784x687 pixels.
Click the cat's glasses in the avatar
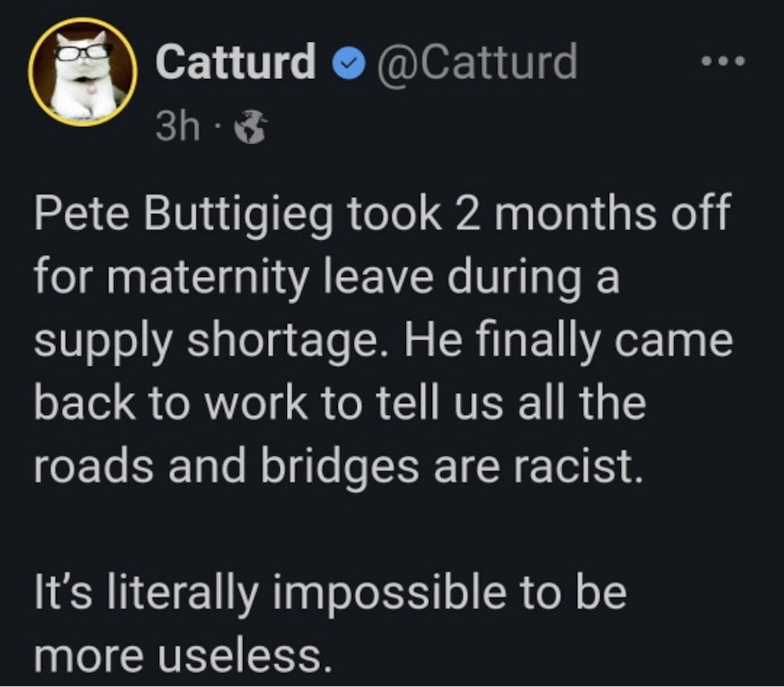[x=83, y=52]
